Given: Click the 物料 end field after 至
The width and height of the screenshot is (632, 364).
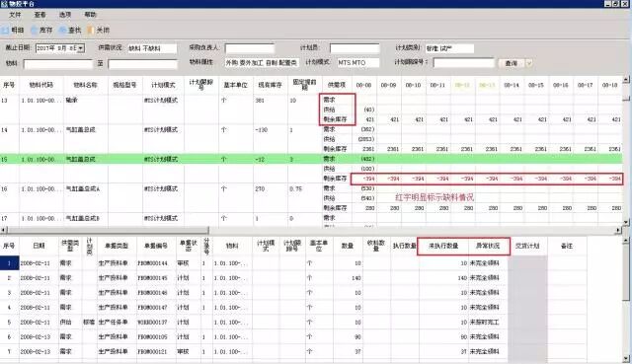Looking at the screenshot, I should 142,63.
